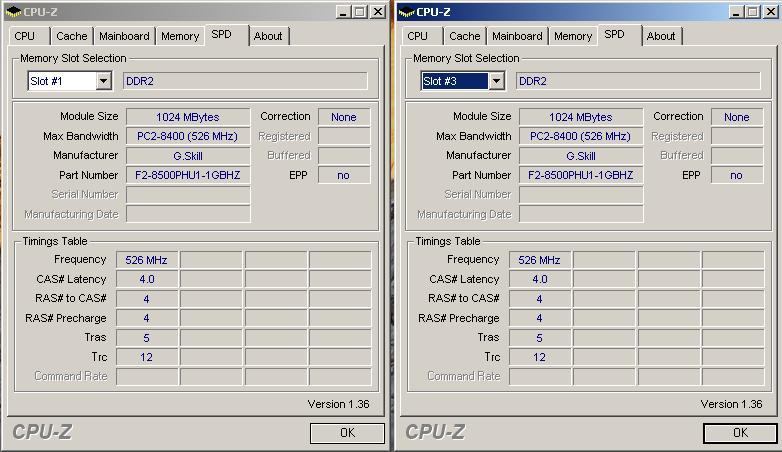Click CAS# Latency 4.0 cell in right window
782x452 pixels.
[x=540, y=279]
